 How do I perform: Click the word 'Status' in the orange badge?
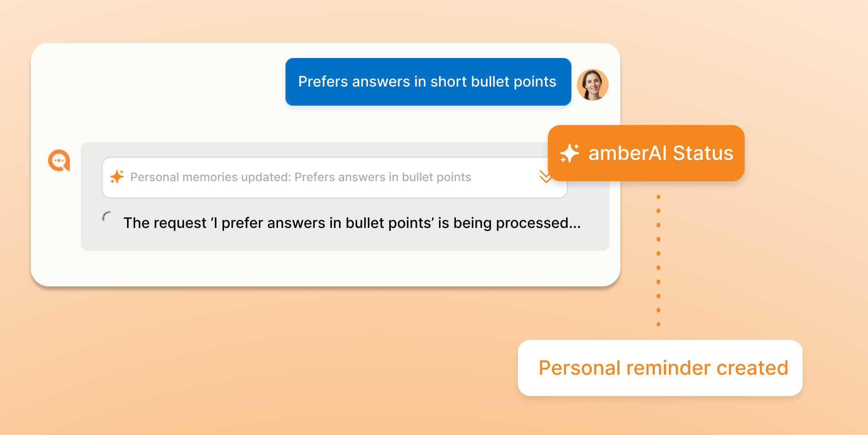click(703, 153)
